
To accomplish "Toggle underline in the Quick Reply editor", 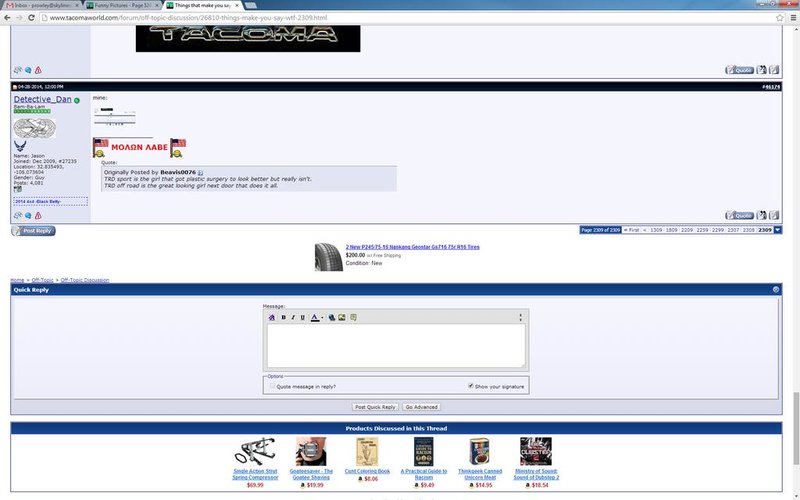I will (x=303, y=317).
